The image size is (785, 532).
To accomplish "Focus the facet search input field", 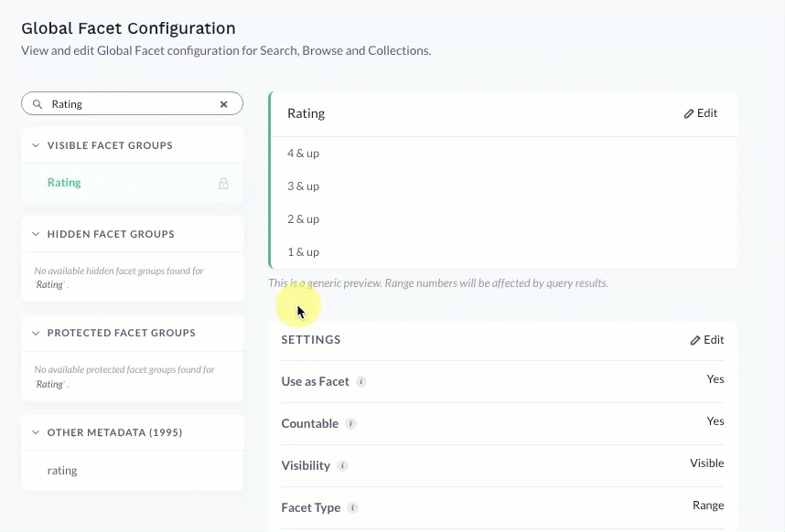I will 128,104.
